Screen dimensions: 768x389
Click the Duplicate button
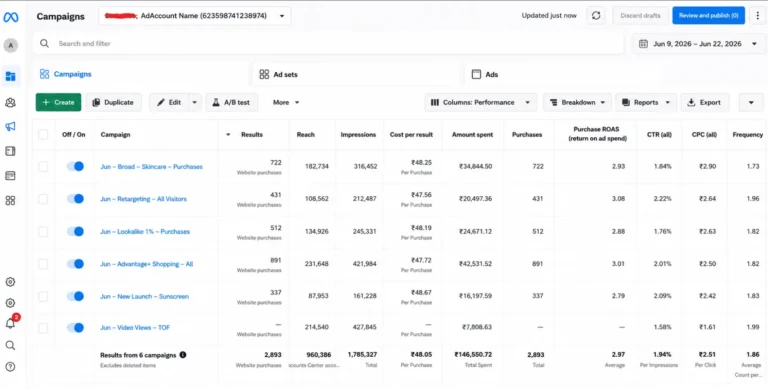(x=114, y=102)
